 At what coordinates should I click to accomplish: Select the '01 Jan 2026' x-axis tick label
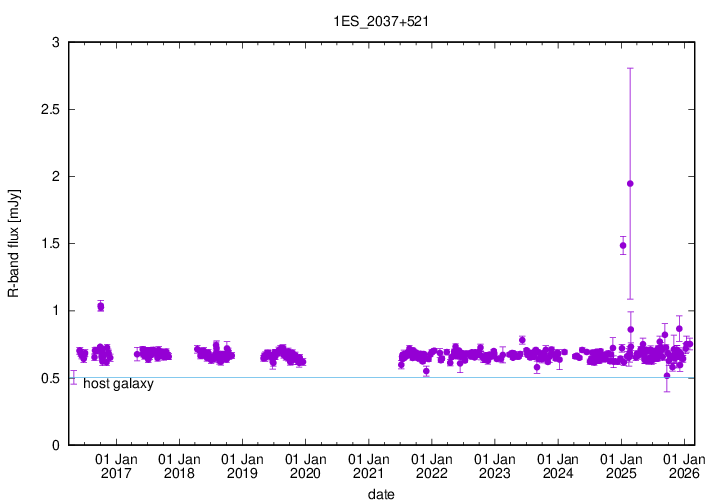(684, 466)
